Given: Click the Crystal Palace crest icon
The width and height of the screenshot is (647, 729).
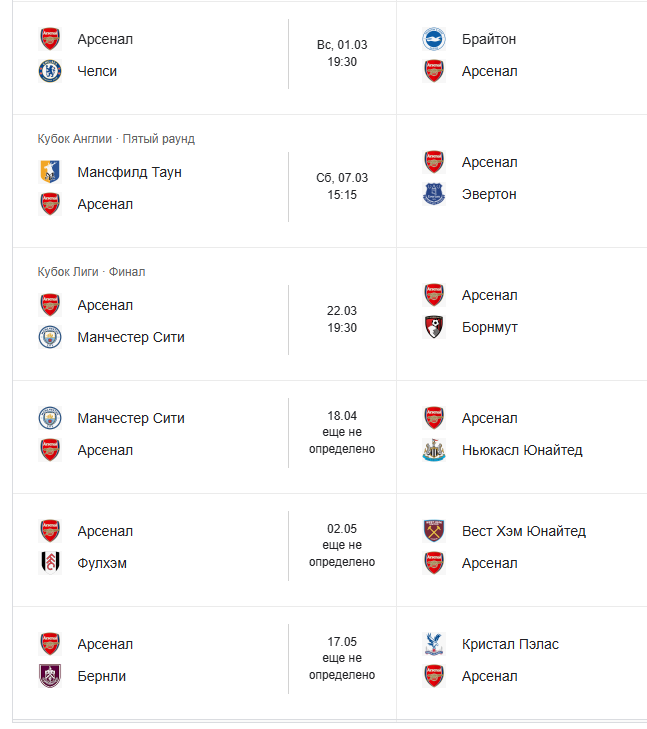Looking at the screenshot, I should 433,644.
